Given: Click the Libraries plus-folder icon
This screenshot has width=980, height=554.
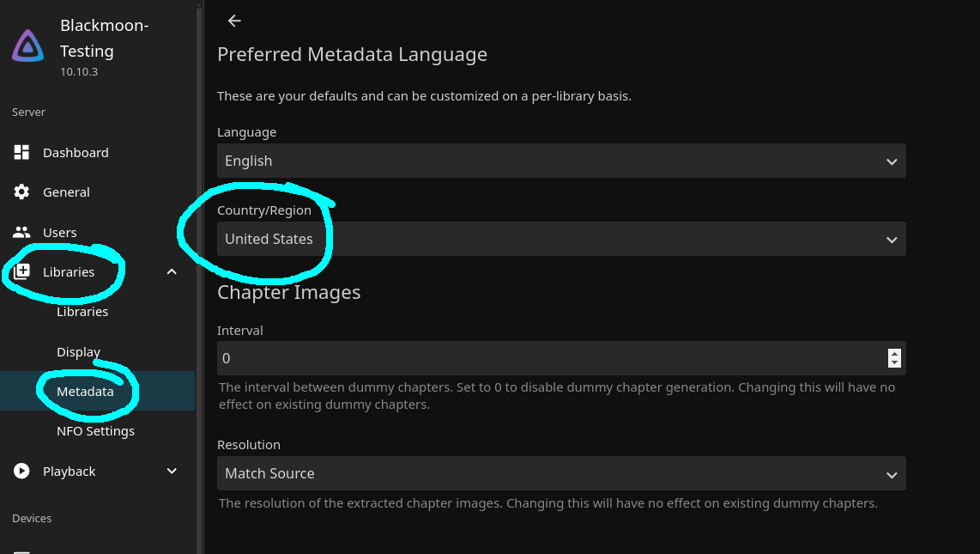Looking at the screenshot, I should (x=22, y=272).
